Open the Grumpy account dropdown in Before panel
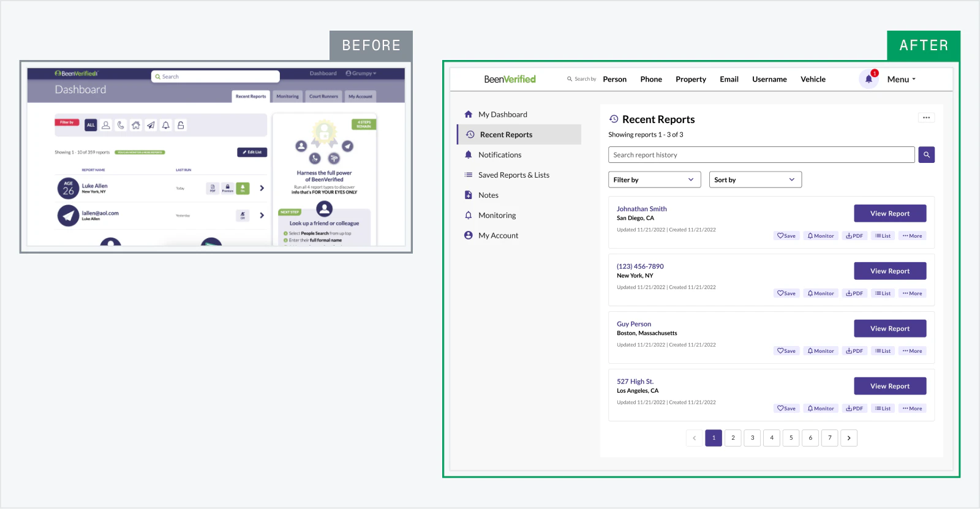Viewport: 980px width, 509px height. (361, 74)
